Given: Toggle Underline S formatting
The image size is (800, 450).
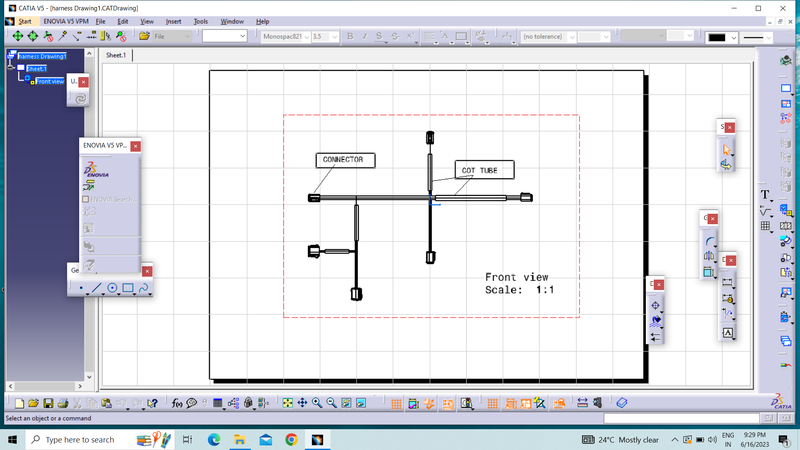Looking at the screenshot, I should click(379, 36).
